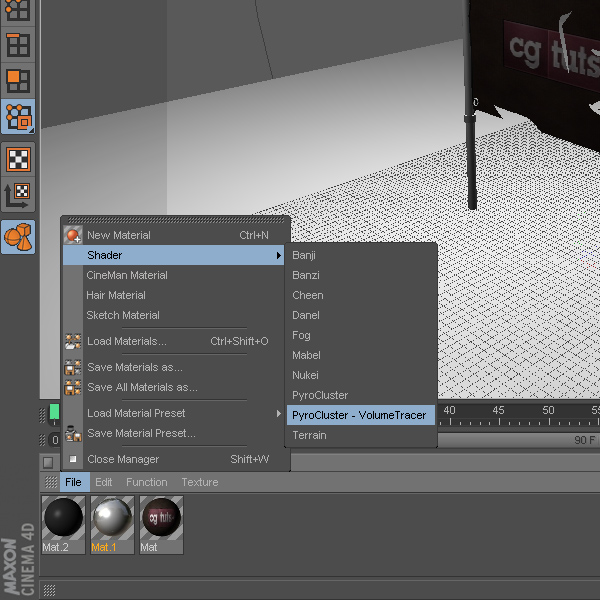
Task: Select the chrome Mat.1 material thumbnail
Action: [x=112, y=525]
